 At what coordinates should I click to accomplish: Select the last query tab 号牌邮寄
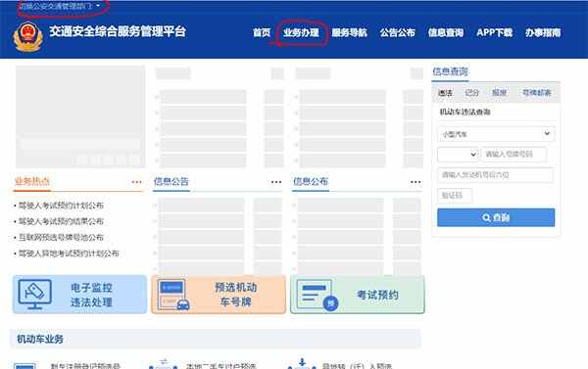537,93
